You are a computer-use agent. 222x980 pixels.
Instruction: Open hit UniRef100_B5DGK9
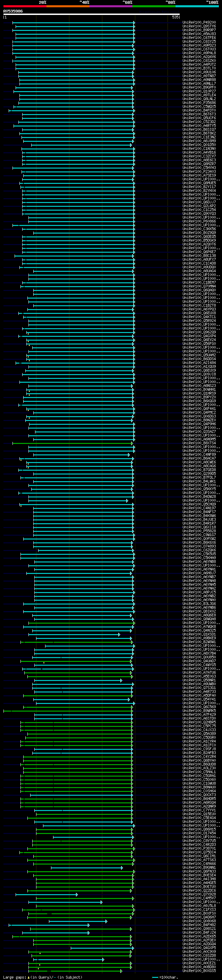(x=199, y=241)
